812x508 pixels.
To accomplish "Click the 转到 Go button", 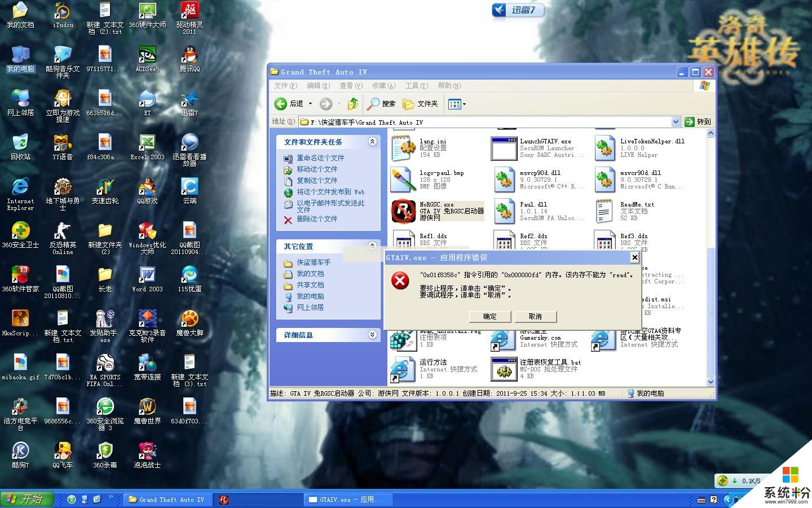I will 698,122.
